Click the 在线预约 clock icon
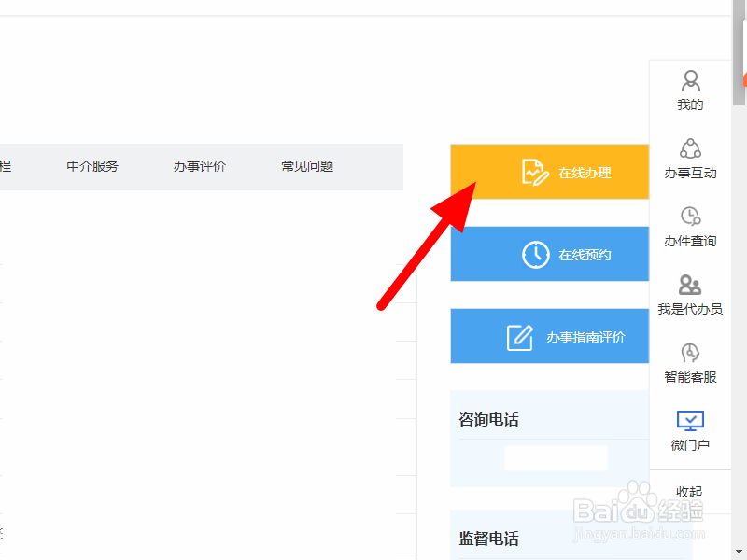This screenshot has width=747, height=560. coord(535,255)
